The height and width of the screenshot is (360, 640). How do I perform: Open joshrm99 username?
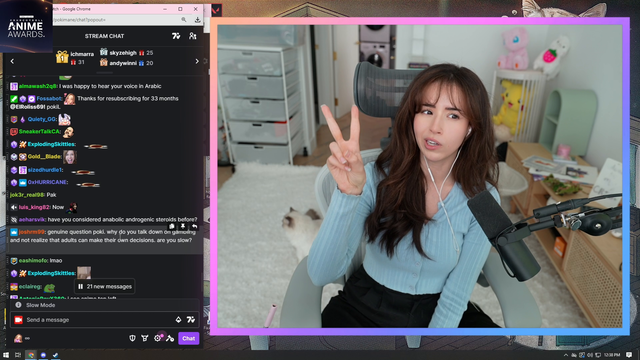pos(32,232)
